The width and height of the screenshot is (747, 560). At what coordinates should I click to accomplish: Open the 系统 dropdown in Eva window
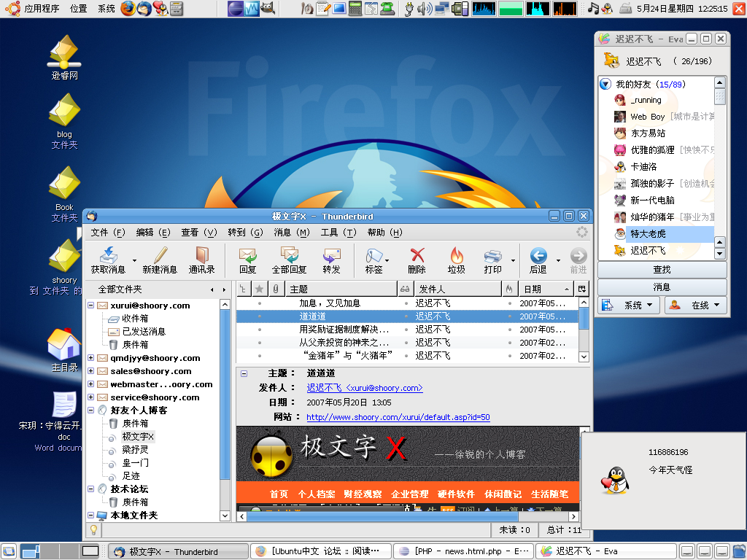[628, 306]
